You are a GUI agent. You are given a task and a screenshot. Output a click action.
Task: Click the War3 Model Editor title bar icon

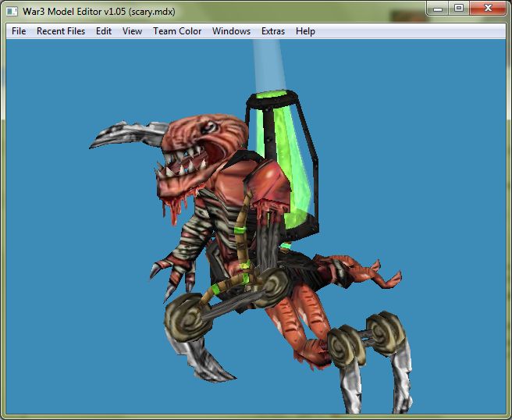12,12
